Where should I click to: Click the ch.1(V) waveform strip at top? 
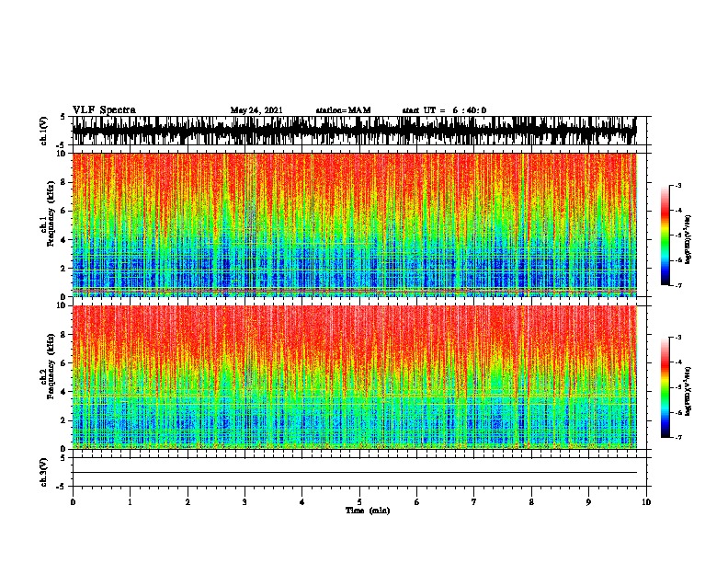(x=354, y=131)
